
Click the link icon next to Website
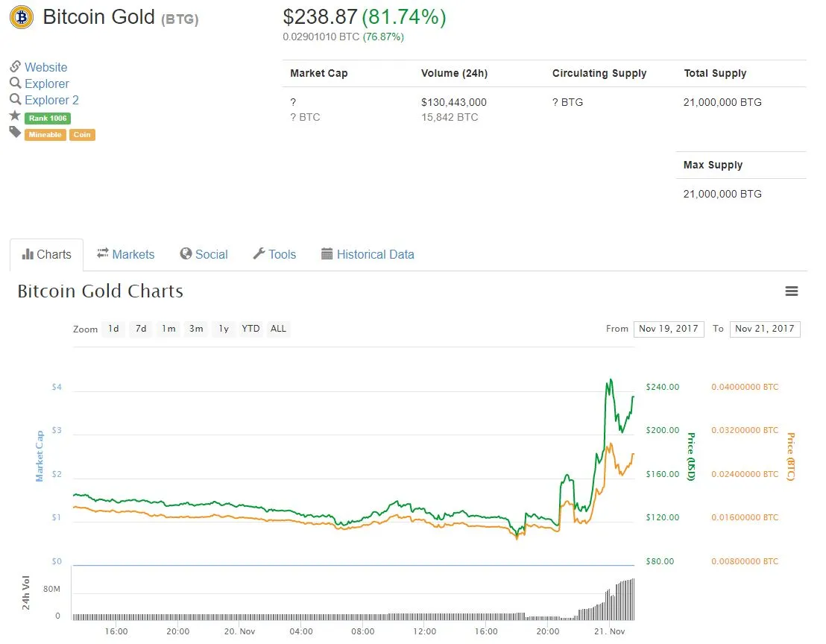pos(15,66)
